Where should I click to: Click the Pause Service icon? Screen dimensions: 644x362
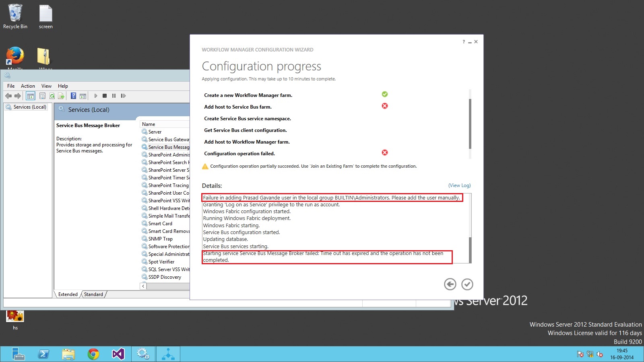tap(114, 96)
